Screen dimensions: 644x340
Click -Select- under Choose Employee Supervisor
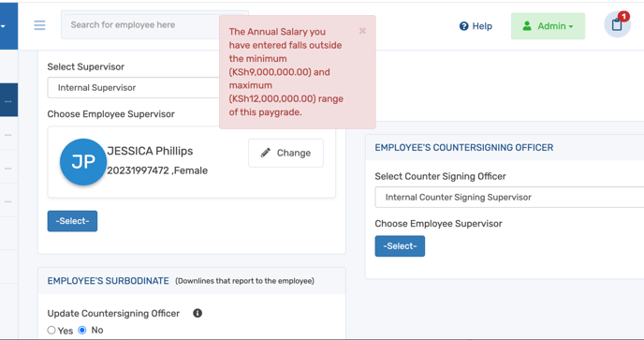(72, 221)
